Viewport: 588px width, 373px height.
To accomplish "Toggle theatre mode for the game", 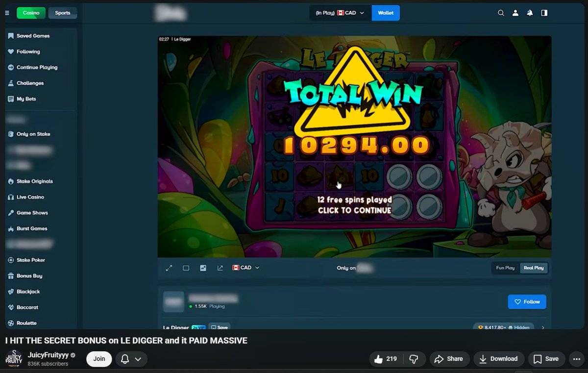I will [x=186, y=268].
